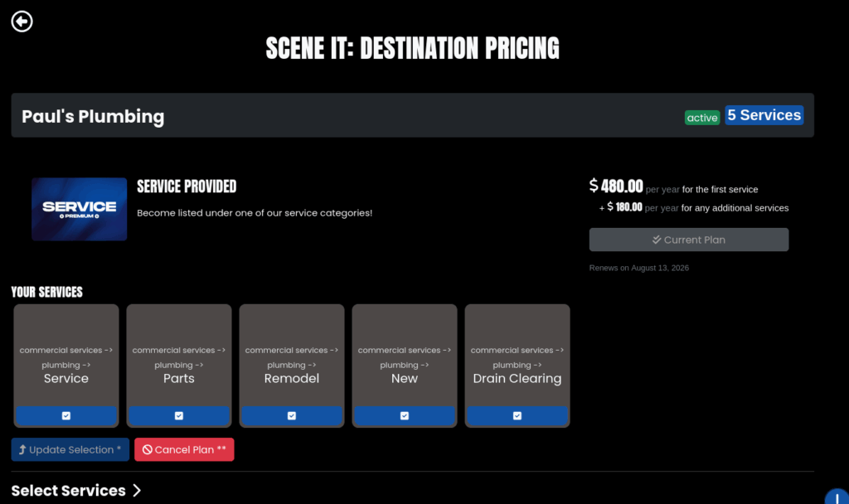Expand the Select Services section

coord(69,491)
